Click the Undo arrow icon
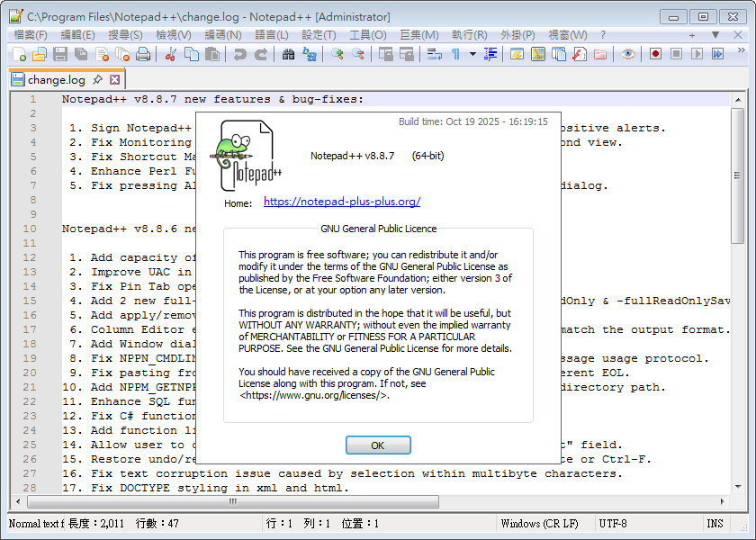The height and width of the screenshot is (540, 756). pyautogui.click(x=239, y=54)
